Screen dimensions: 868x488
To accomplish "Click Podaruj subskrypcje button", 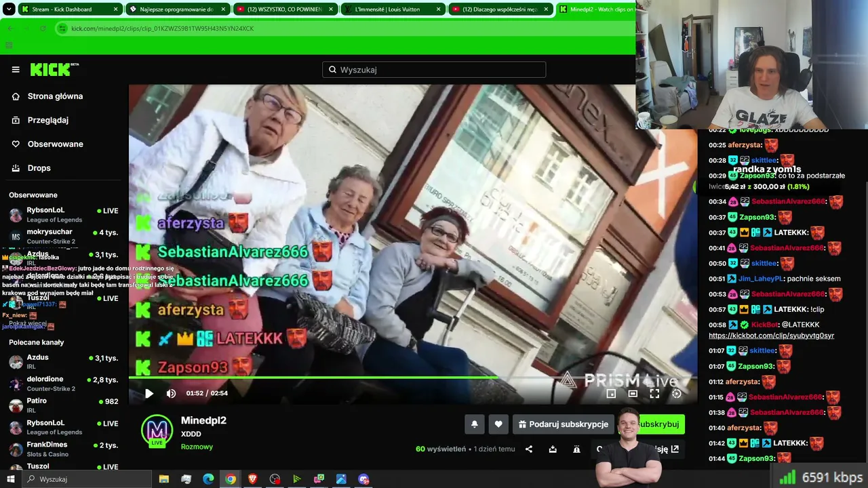I will pos(563,424).
